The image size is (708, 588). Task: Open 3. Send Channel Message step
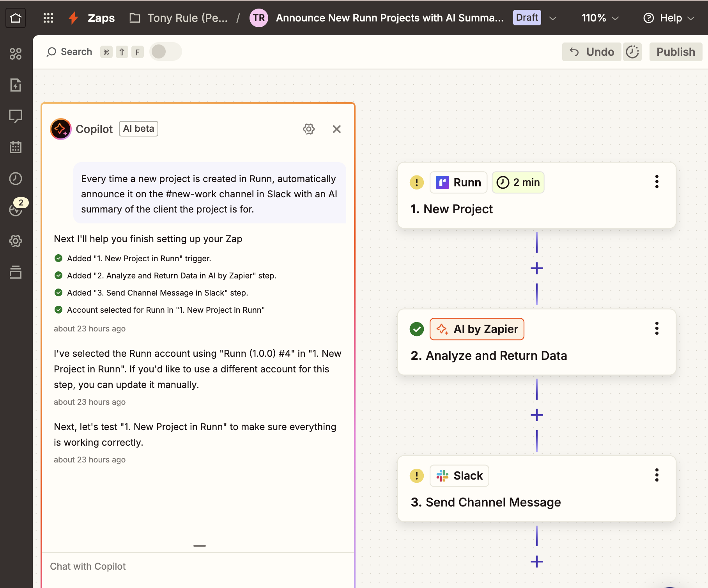536,489
